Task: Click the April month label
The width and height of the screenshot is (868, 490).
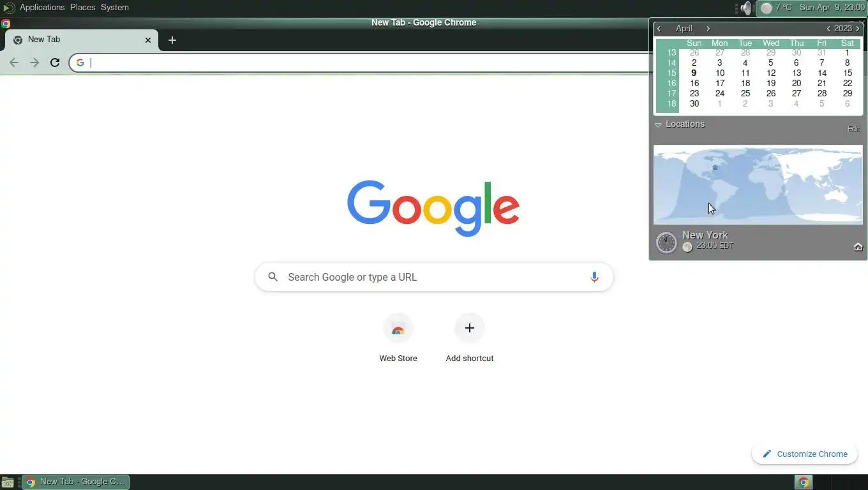Action: [x=684, y=29]
